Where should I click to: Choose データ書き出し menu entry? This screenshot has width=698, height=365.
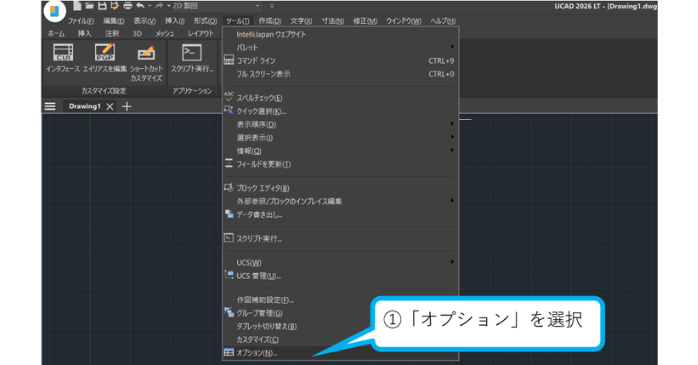pyautogui.click(x=341, y=215)
